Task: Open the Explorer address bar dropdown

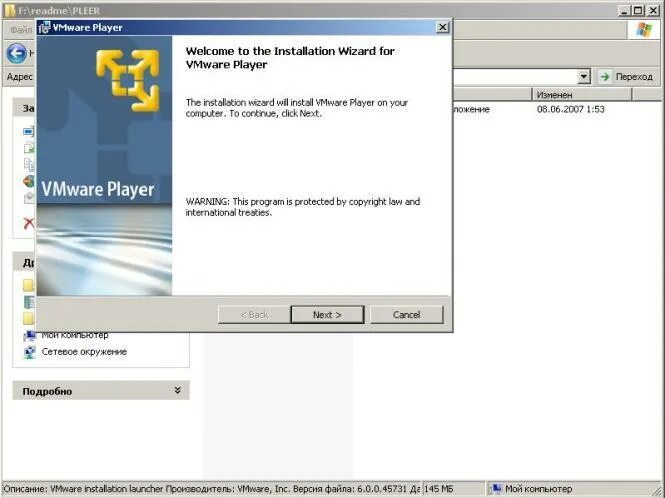Action: (584, 77)
